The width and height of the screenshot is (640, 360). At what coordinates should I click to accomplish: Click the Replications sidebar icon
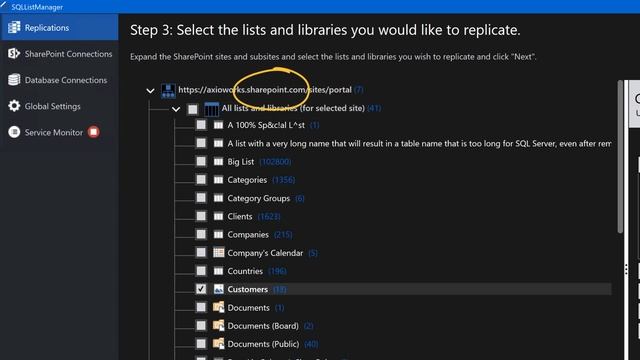14,27
